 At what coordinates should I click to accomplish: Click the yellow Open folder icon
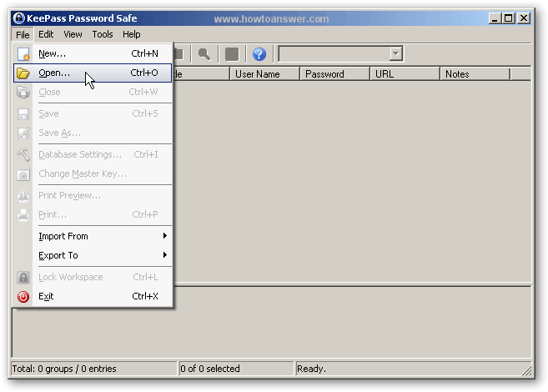tap(23, 73)
